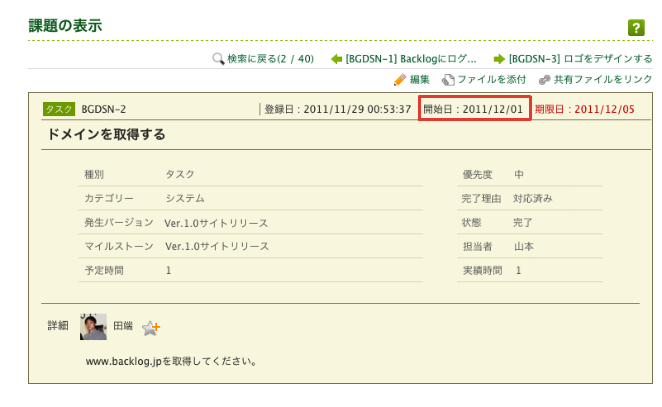The height and width of the screenshot is (407, 662).
Task: Click the 編集 edit link
Action: (x=419, y=79)
